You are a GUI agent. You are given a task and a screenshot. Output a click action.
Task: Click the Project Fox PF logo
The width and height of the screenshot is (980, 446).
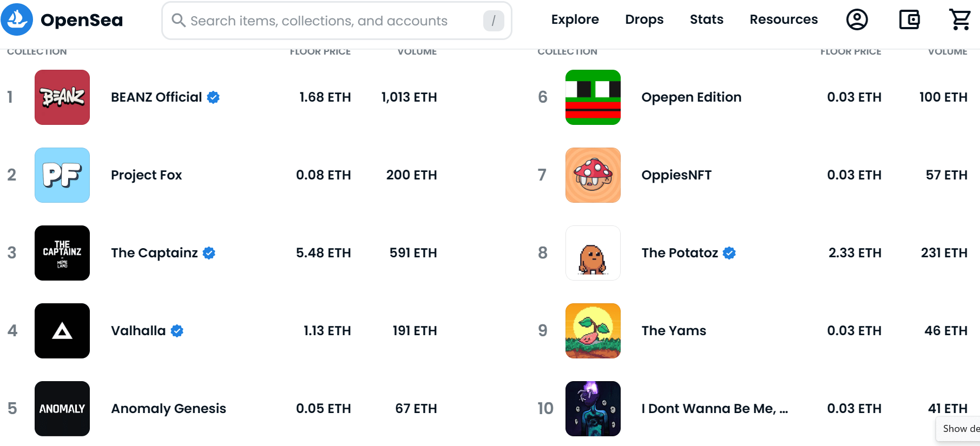pyautogui.click(x=62, y=175)
